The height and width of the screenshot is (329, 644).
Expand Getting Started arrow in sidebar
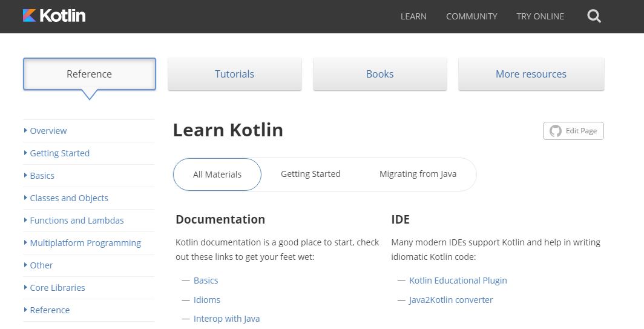click(26, 153)
